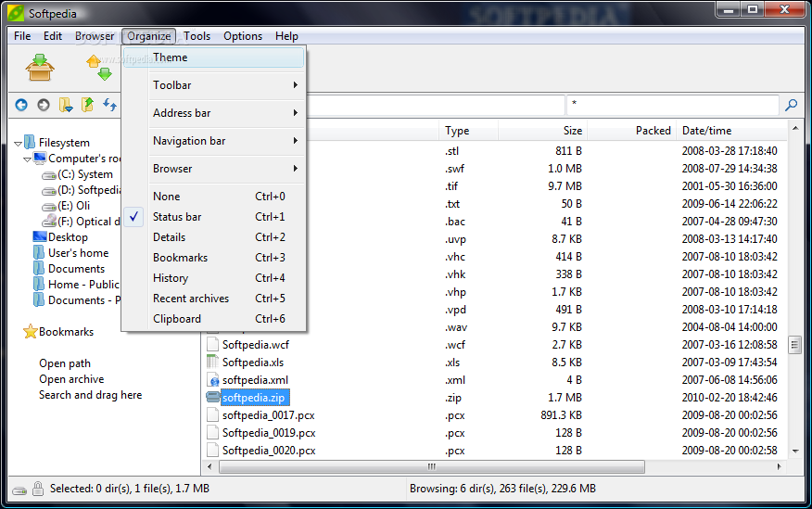The width and height of the screenshot is (812, 509).
Task: Expand the Toolbar submenu arrow
Action: (295, 85)
